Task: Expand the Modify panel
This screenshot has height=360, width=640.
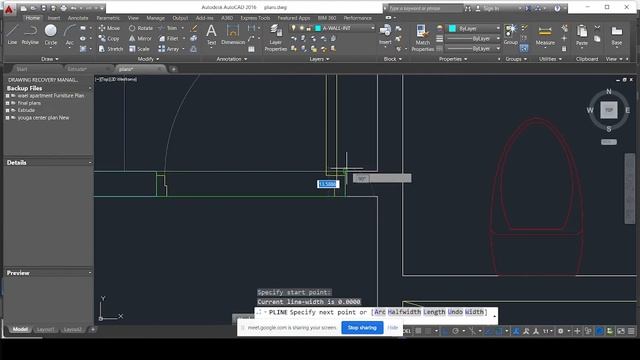Action: pos(149,59)
